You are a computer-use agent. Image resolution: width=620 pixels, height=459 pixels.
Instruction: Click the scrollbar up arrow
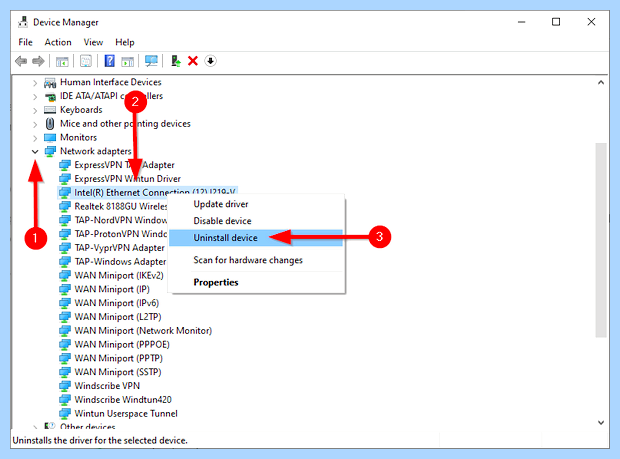click(x=601, y=82)
